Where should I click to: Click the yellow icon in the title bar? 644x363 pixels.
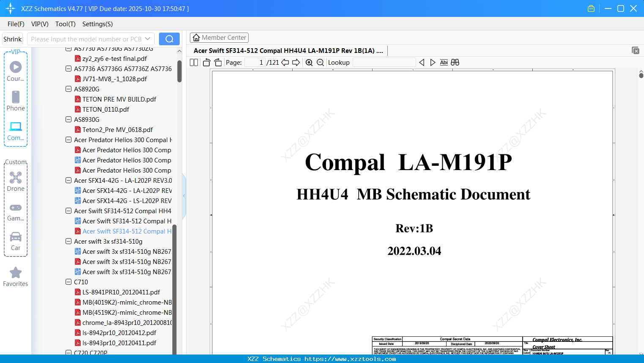591,8
